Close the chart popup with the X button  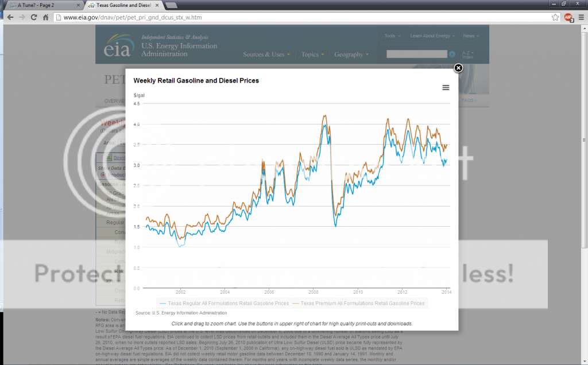458,68
